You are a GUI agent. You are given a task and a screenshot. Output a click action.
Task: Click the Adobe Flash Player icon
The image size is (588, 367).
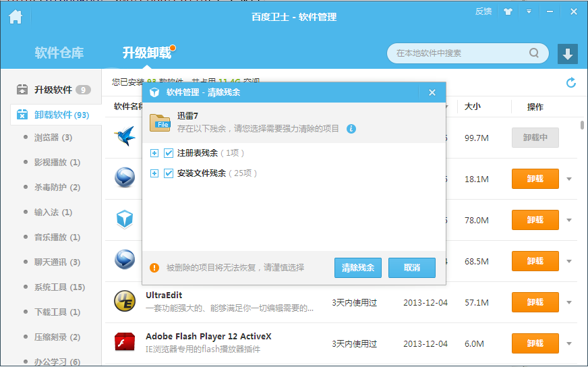coord(125,343)
